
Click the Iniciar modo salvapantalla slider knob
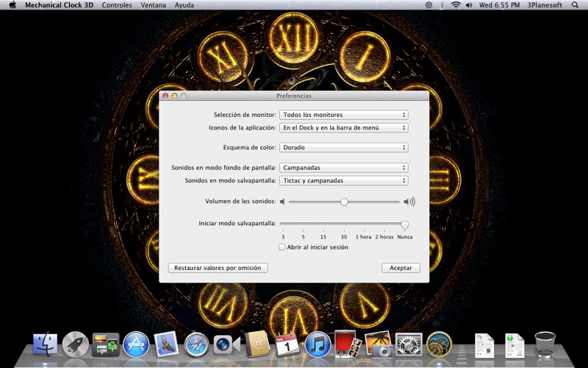(405, 224)
